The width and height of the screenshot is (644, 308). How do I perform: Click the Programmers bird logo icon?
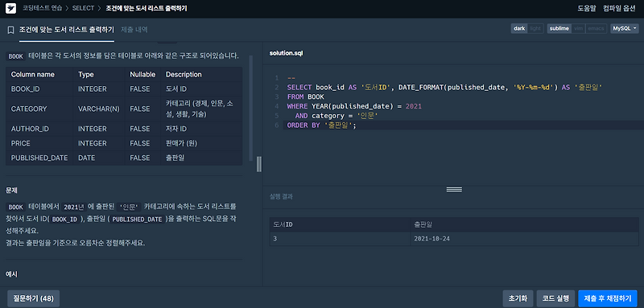click(x=10, y=9)
